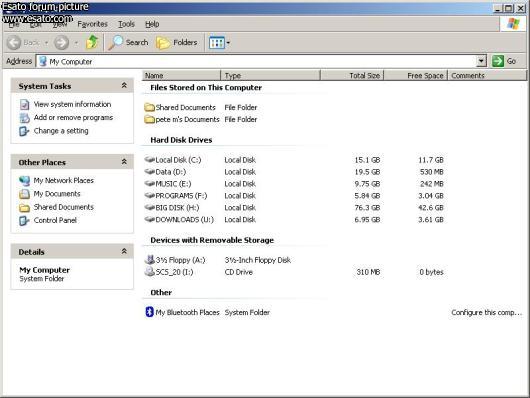Click Files Stored on This Computer header
Image resolution: width=530 pixels, height=398 pixels.
click(206, 88)
